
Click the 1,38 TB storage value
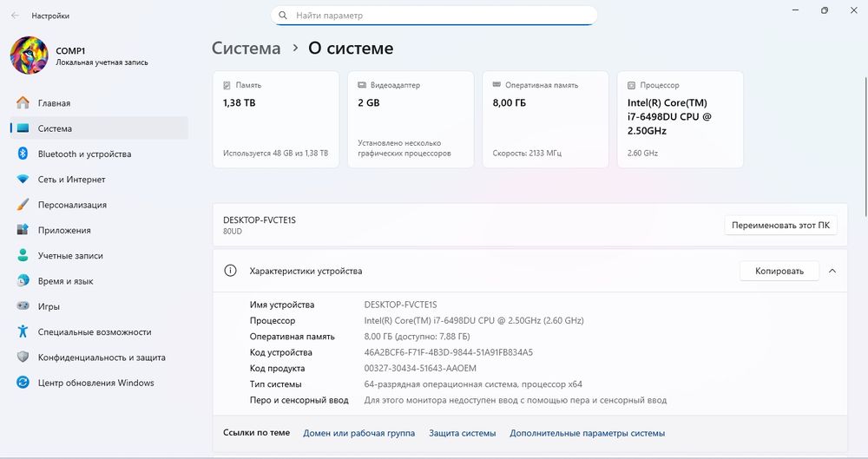pyautogui.click(x=240, y=103)
